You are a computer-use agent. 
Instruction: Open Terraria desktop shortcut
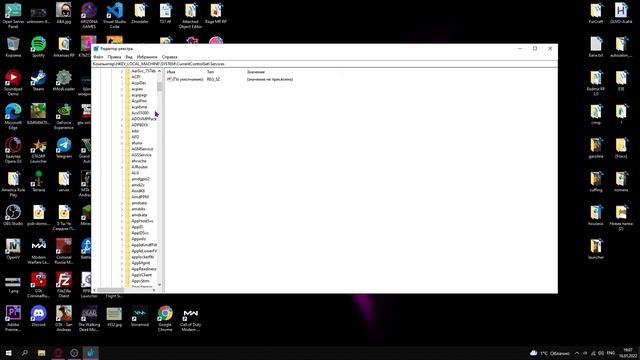click(x=38, y=182)
